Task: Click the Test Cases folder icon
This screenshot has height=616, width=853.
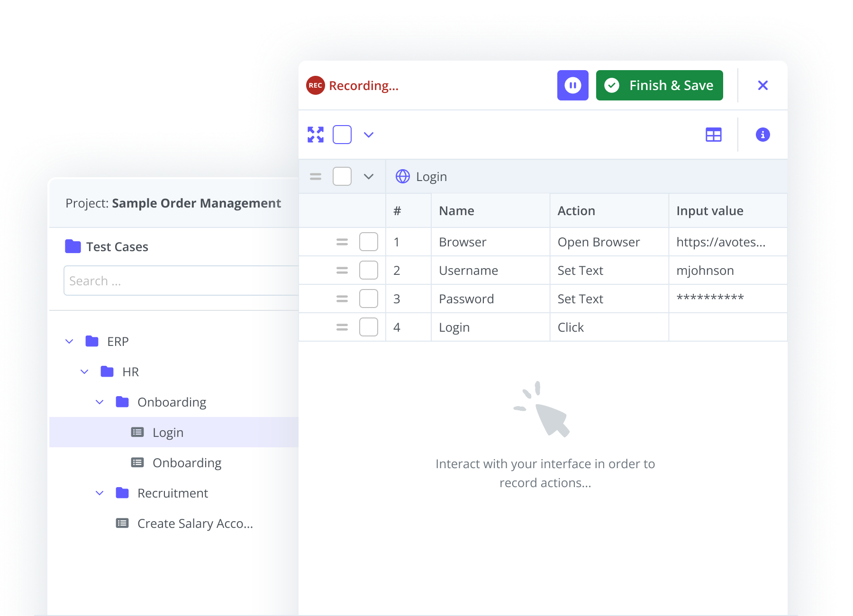Action: pos(73,246)
